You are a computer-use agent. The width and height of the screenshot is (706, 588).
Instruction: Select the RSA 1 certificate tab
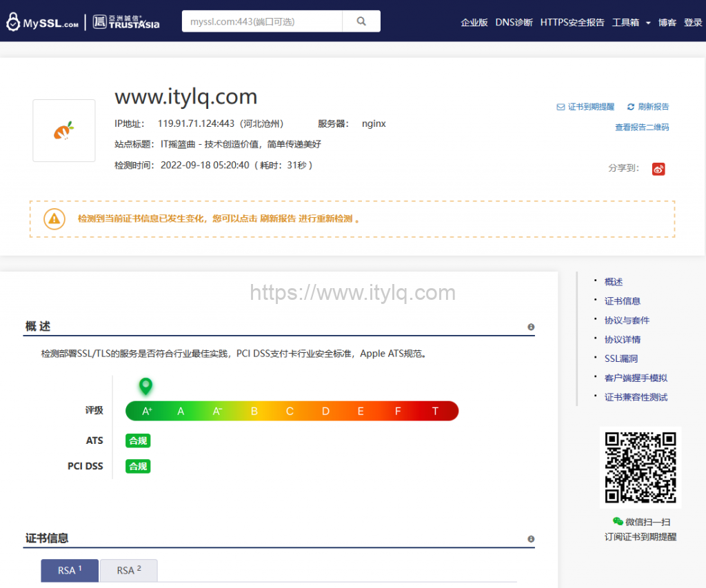tap(69, 570)
